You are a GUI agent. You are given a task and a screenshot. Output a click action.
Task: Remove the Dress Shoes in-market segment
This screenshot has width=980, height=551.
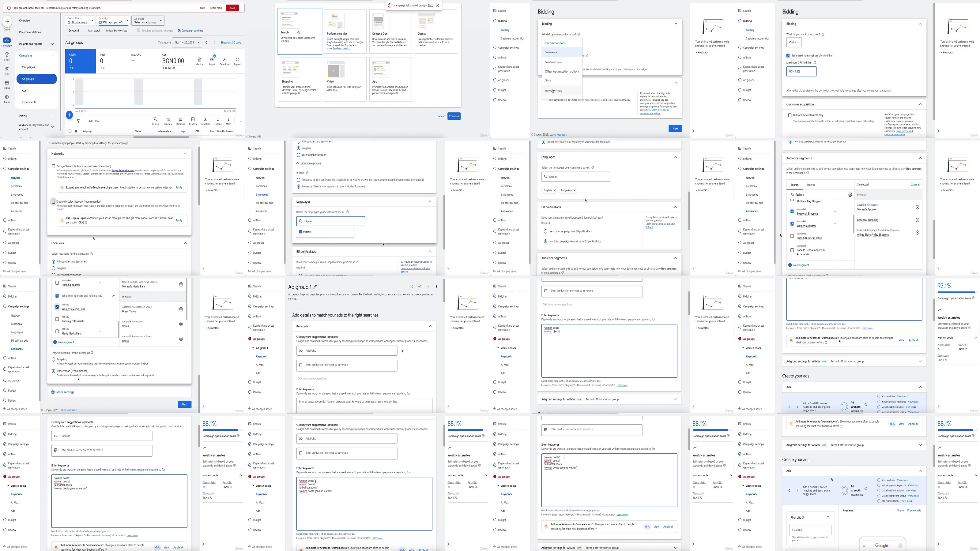tap(181, 309)
